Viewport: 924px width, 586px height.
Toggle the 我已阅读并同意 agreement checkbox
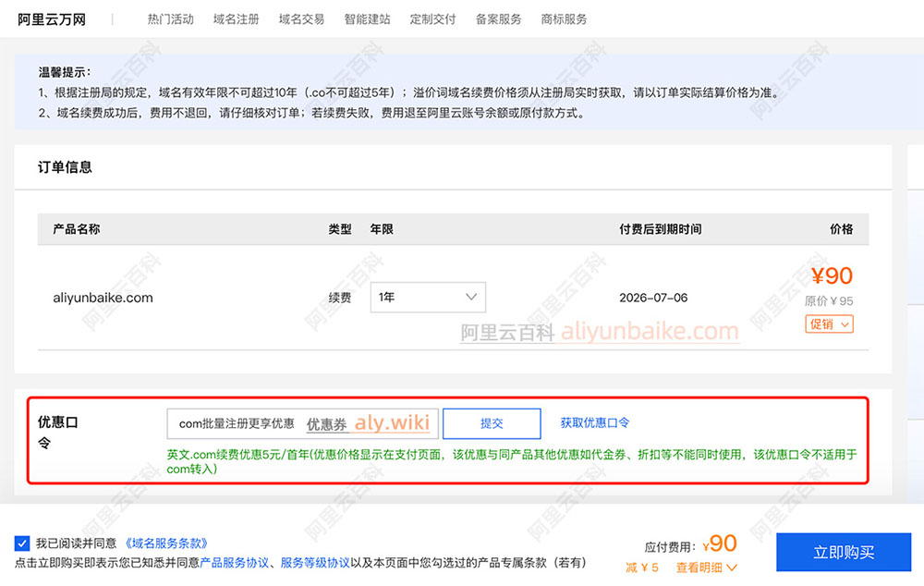coord(22,543)
